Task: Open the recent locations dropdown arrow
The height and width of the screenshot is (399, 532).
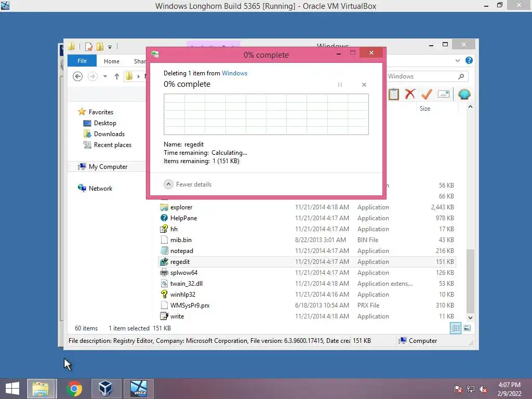Action: coord(105,76)
